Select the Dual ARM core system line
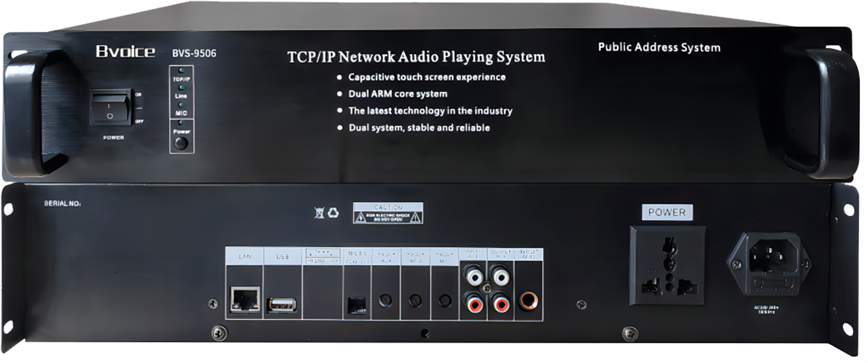868x363 pixels. click(398, 94)
